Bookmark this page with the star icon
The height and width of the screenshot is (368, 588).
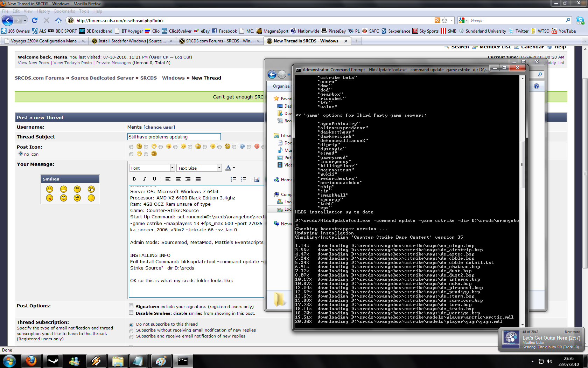click(444, 20)
